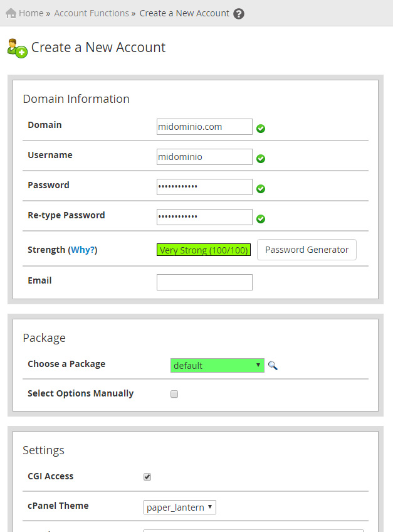Open the help question mark icon
393x532 pixels.
[x=239, y=13]
